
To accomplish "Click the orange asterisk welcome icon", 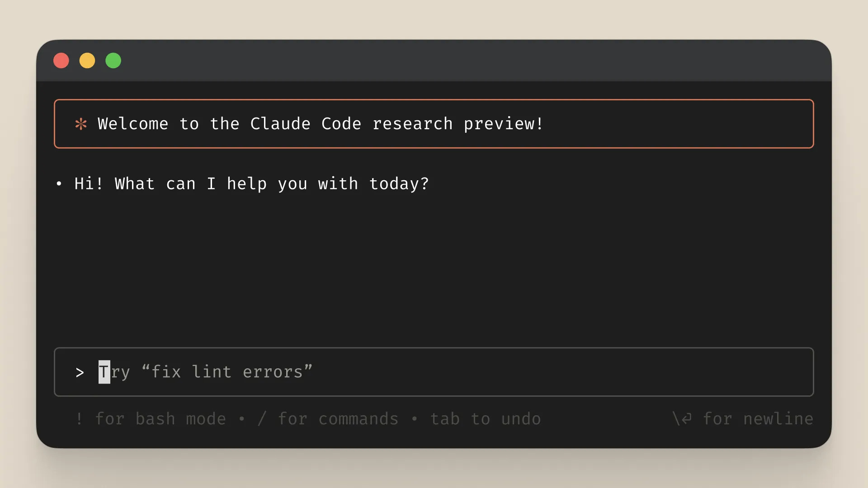I will pyautogui.click(x=81, y=124).
